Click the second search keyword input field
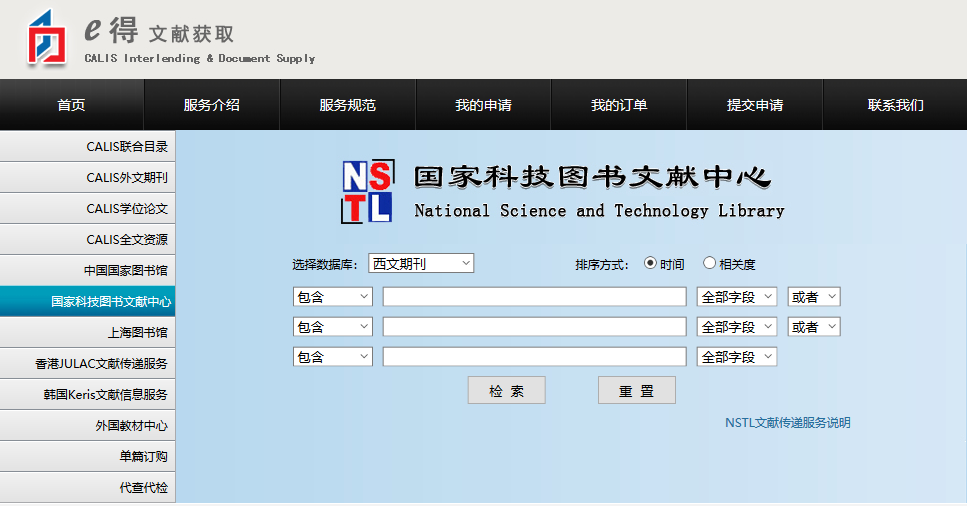 click(535, 326)
